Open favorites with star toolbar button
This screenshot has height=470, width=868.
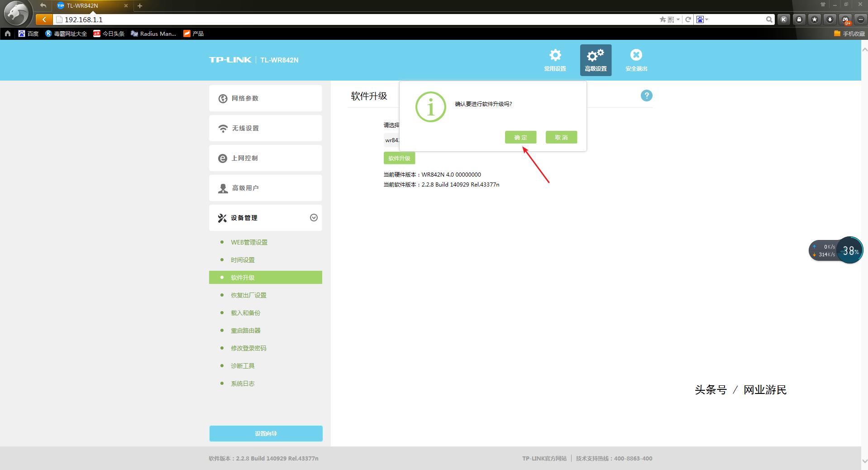tap(815, 19)
